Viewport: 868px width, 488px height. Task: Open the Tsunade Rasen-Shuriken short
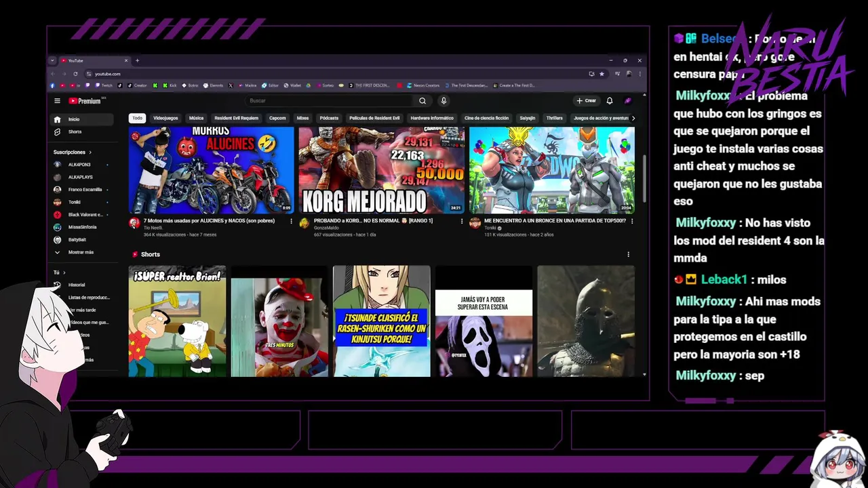tap(382, 321)
